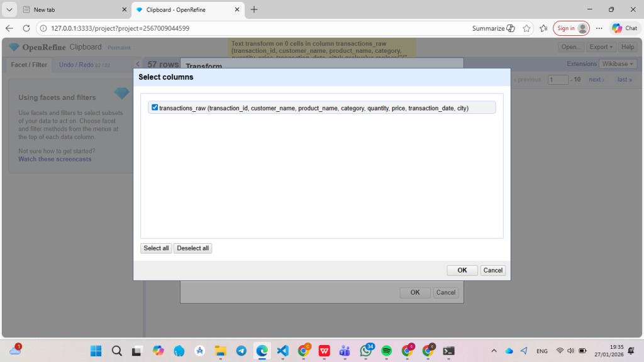
Task: Open a new browser tab with plus
Action: [x=254, y=9]
